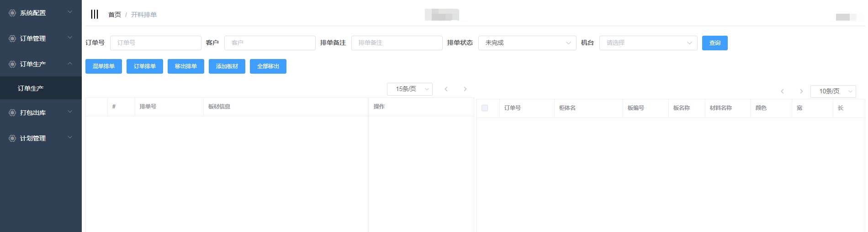Image resolution: width=868 pixels, height=232 pixels.
Task: Click the 系统配置 gear icon in sidebar
Action: pos(12,13)
